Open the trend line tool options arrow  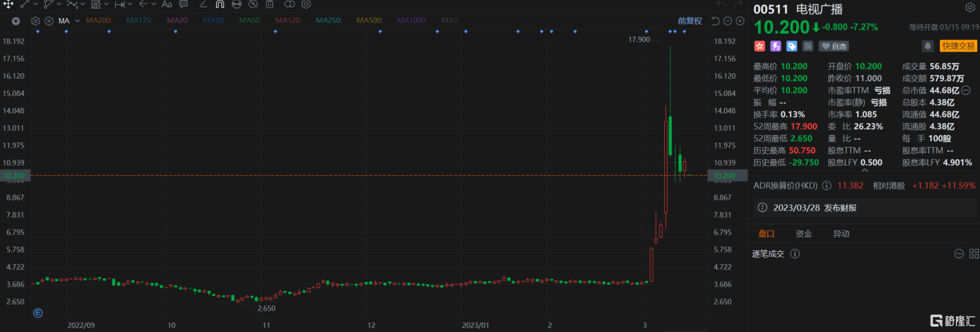[34, 4]
